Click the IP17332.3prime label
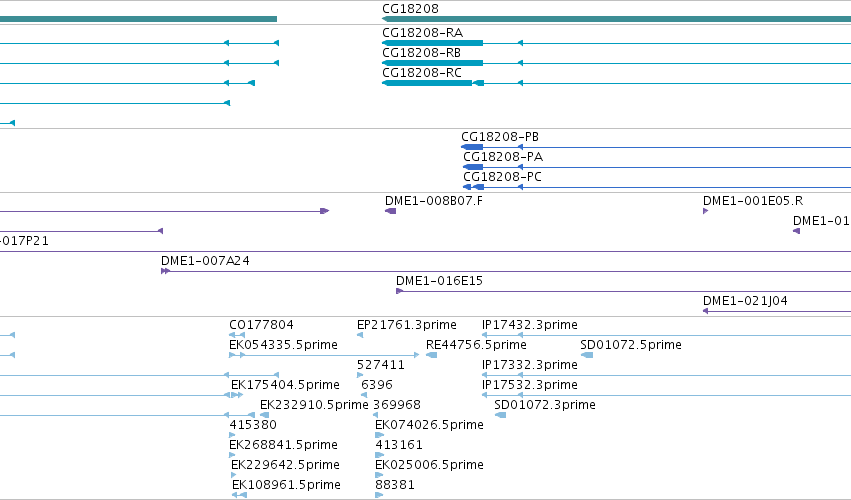 (x=530, y=365)
